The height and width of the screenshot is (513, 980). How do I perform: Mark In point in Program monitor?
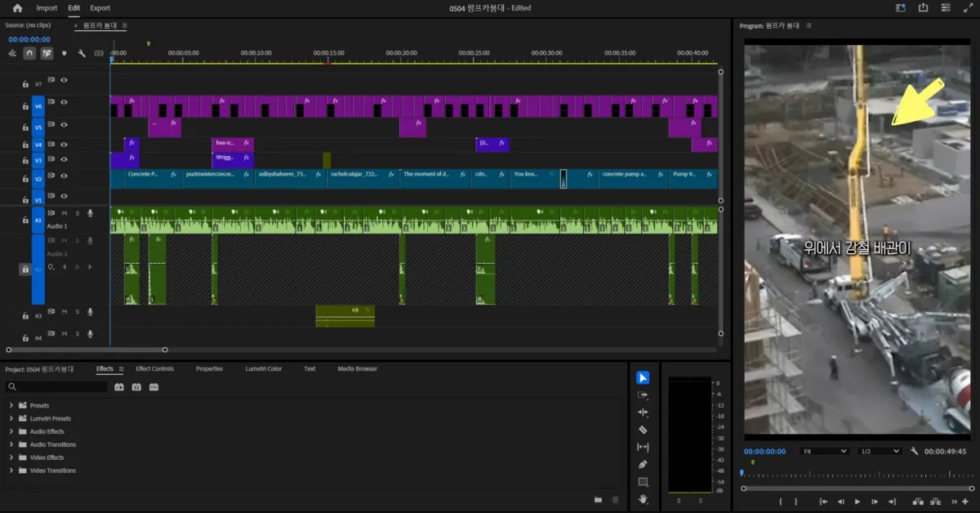(x=781, y=502)
